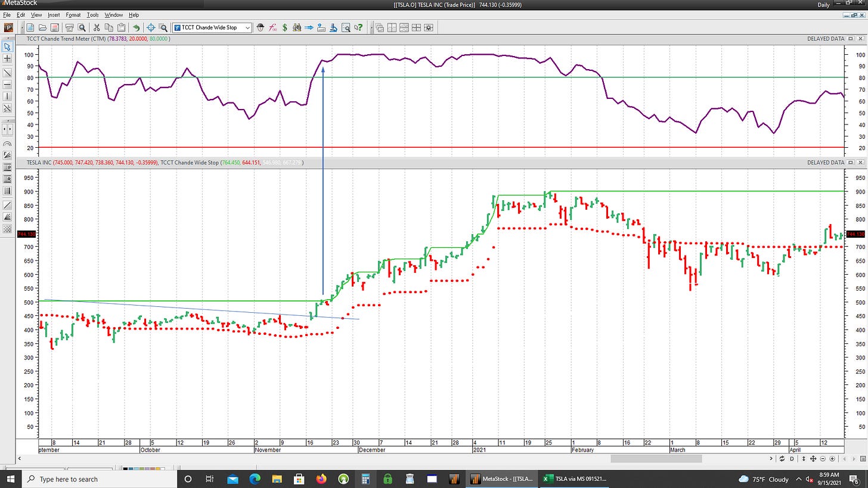
Task: Open the View menu
Action: [x=36, y=14]
